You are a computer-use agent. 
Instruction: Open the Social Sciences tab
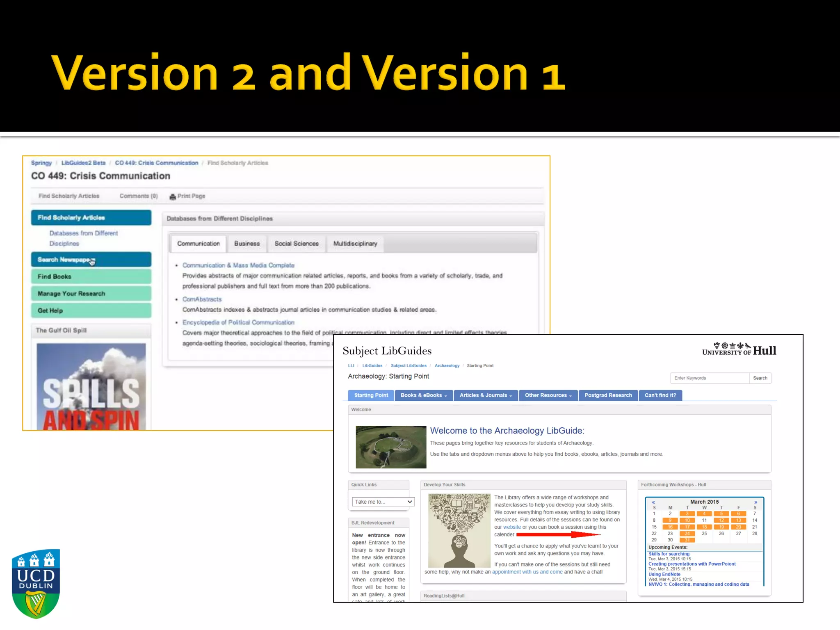(296, 244)
